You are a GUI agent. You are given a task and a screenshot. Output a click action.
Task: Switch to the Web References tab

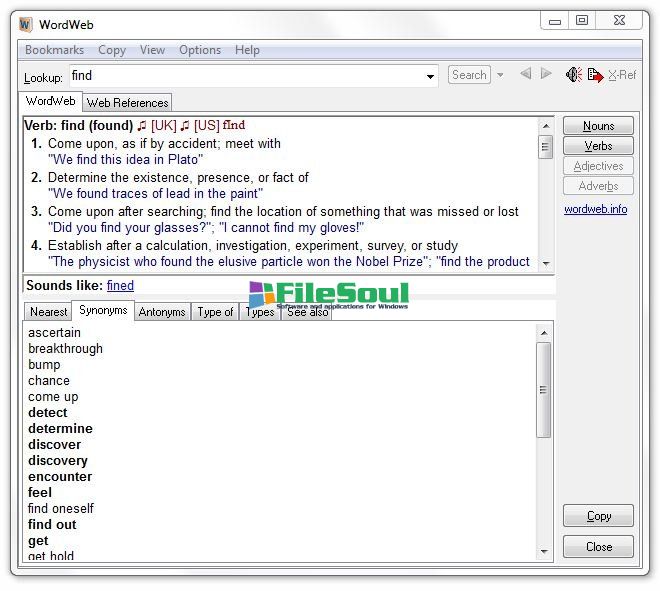(128, 103)
